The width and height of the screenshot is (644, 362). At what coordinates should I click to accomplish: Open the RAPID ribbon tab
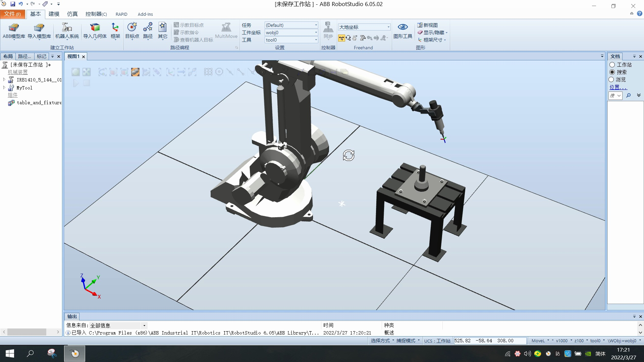point(121,14)
